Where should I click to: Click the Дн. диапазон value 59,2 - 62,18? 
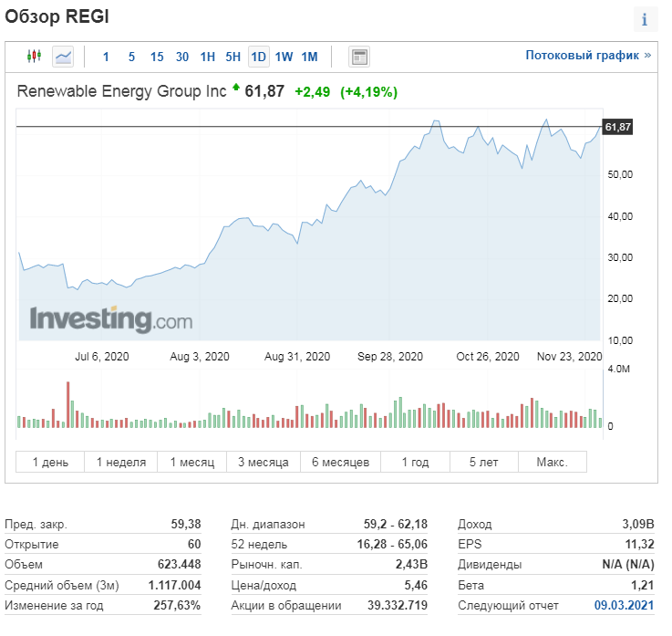coord(396,524)
